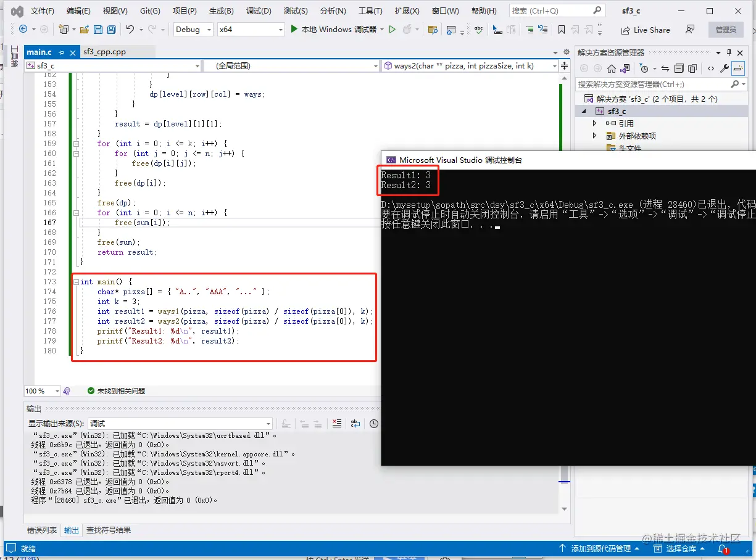Collapse the for loop fold at line 159
This screenshot has height=560, width=756.
click(x=77, y=144)
